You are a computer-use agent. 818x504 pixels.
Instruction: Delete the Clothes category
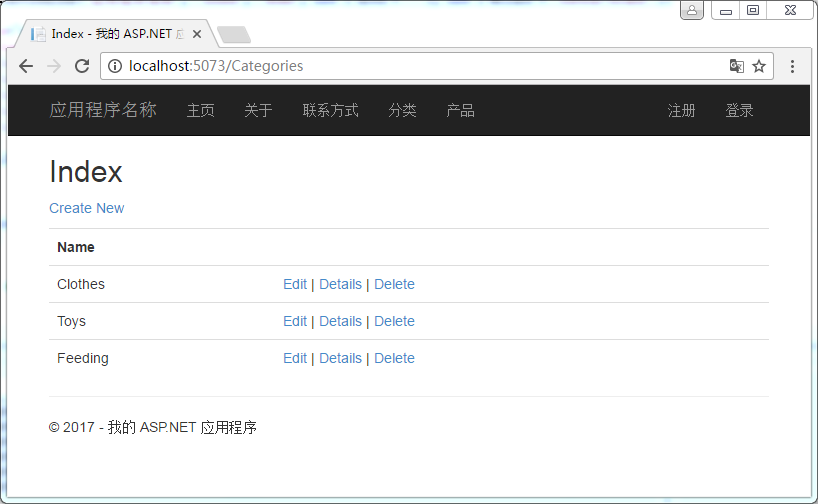point(394,284)
